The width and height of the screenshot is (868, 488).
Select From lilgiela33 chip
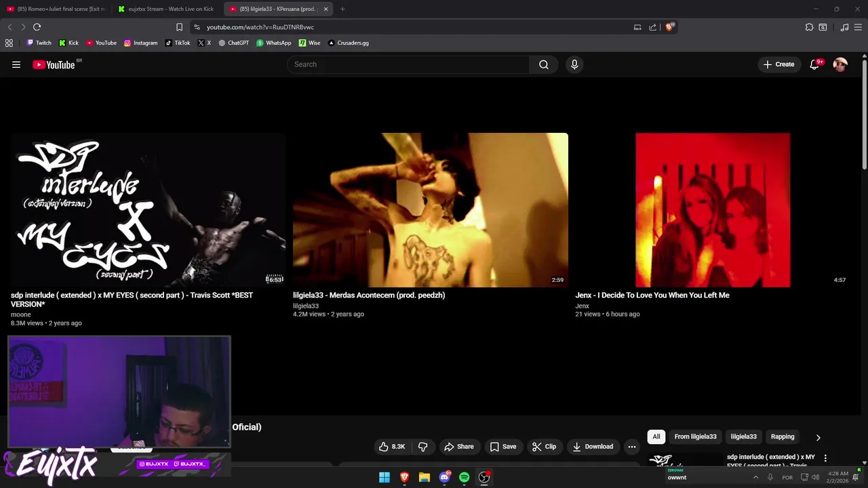[695, 436]
